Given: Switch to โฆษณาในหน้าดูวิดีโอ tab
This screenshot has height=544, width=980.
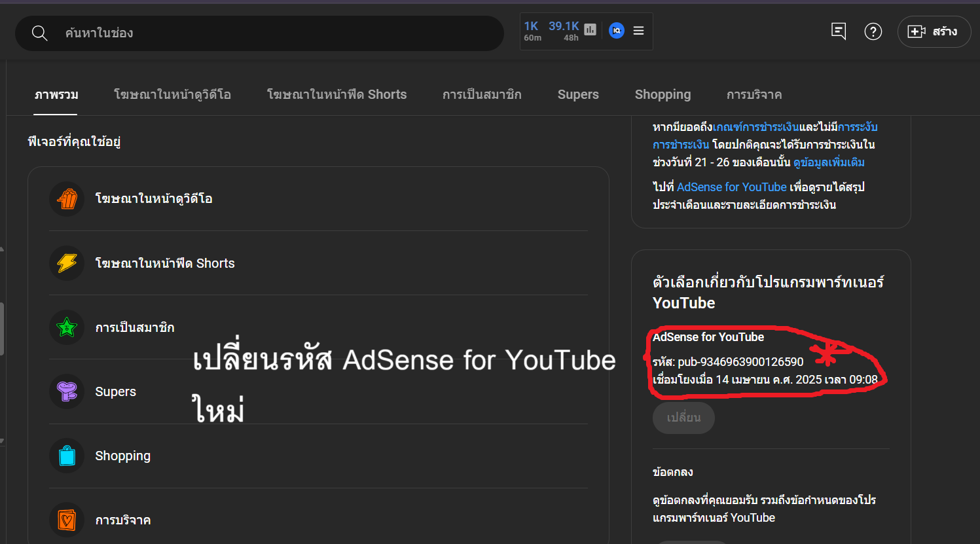Looking at the screenshot, I should click(x=172, y=95).
